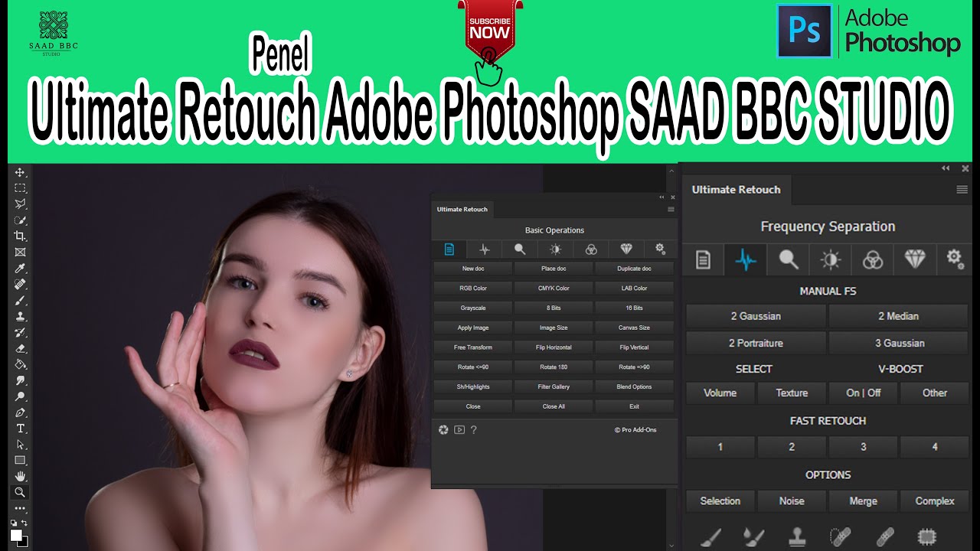
Task: Select the History Brush tool
Action: click(x=21, y=332)
